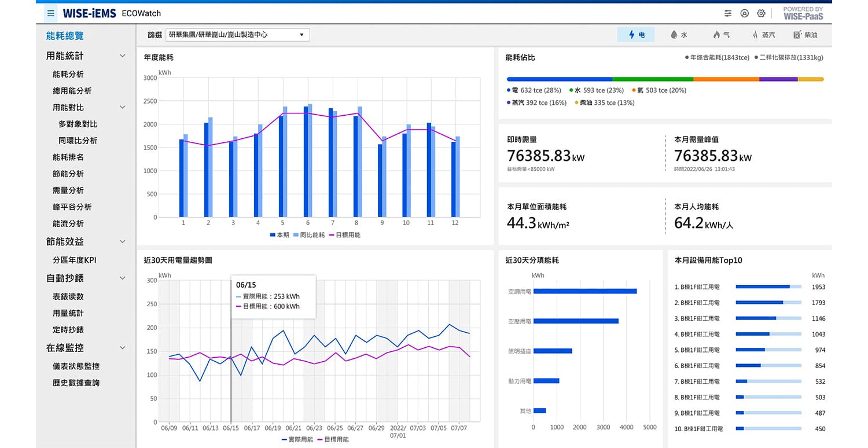The width and height of the screenshot is (868, 448).
Task: Open 能耗分析 in sidebar
Action: click(x=68, y=74)
